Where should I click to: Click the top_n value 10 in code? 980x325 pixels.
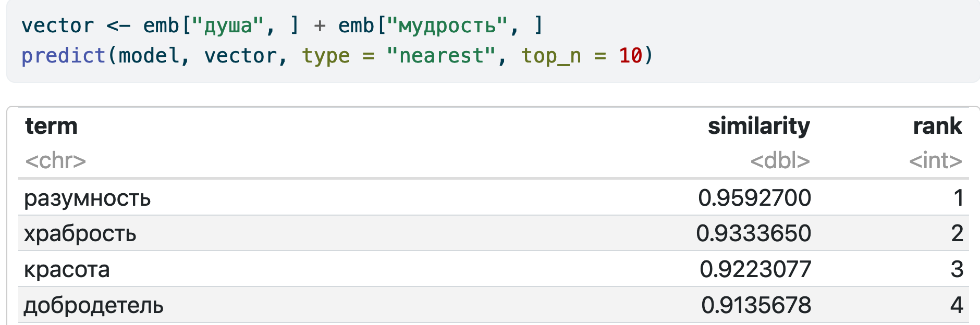click(630, 56)
